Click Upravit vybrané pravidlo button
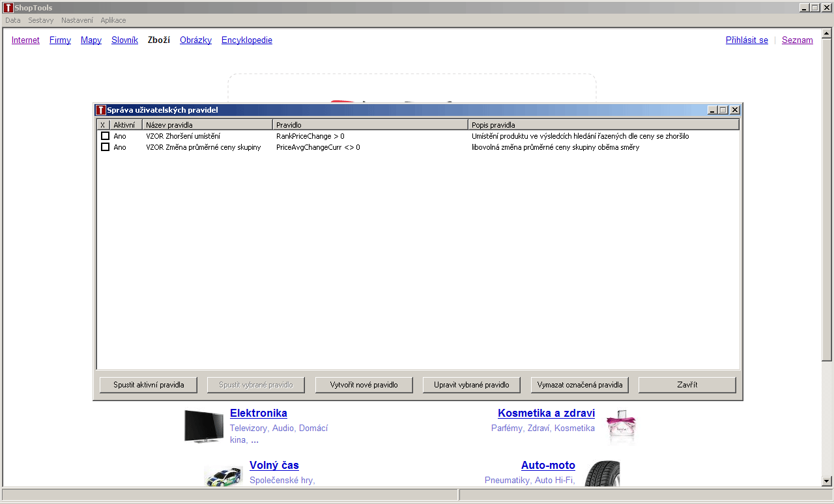 (471, 385)
